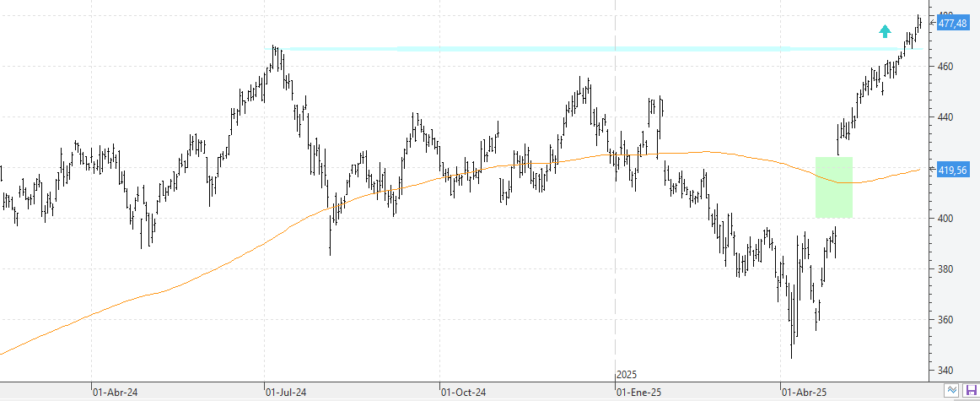This screenshot has width=980, height=401.
Task: Click the 400 level on price axis
Action: click(x=945, y=219)
